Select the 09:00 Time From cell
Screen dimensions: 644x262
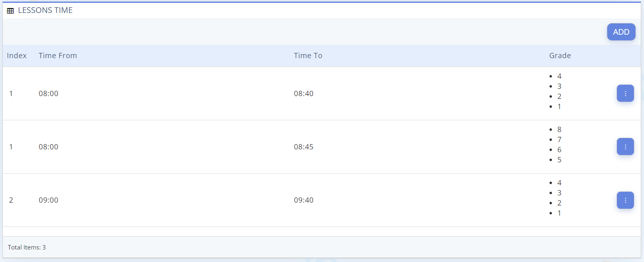(x=48, y=200)
